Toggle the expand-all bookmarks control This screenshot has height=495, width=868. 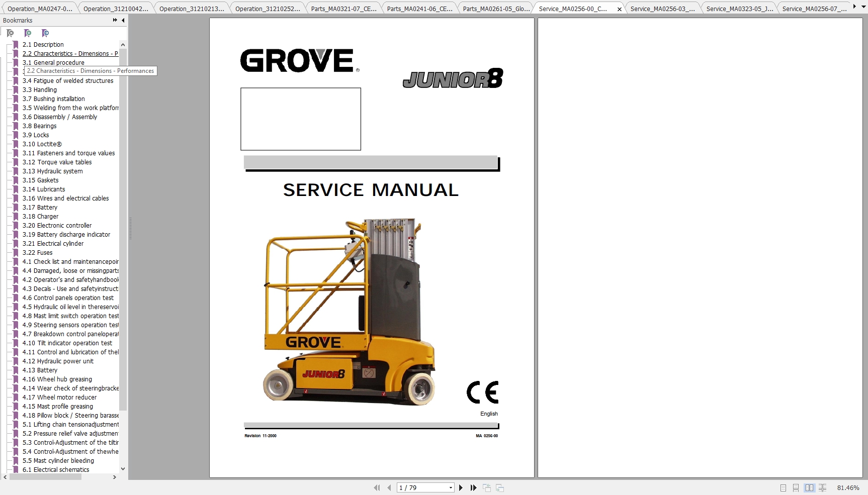[x=114, y=20]
